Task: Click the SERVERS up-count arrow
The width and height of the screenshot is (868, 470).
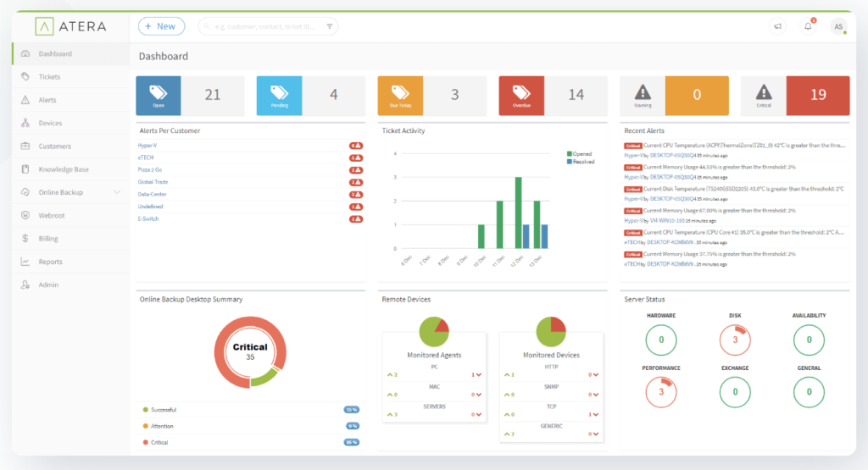Action: pyautogui.click(x=392, y=415)
